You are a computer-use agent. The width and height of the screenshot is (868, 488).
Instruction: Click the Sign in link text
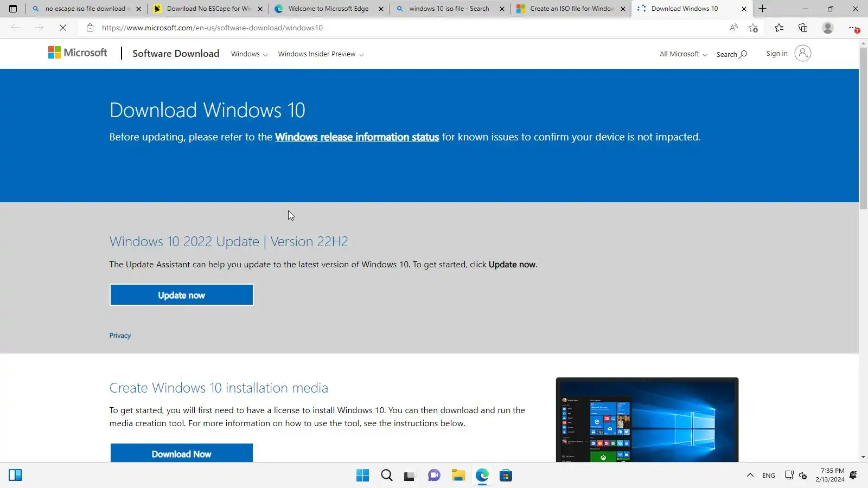[x=777, y=54]
